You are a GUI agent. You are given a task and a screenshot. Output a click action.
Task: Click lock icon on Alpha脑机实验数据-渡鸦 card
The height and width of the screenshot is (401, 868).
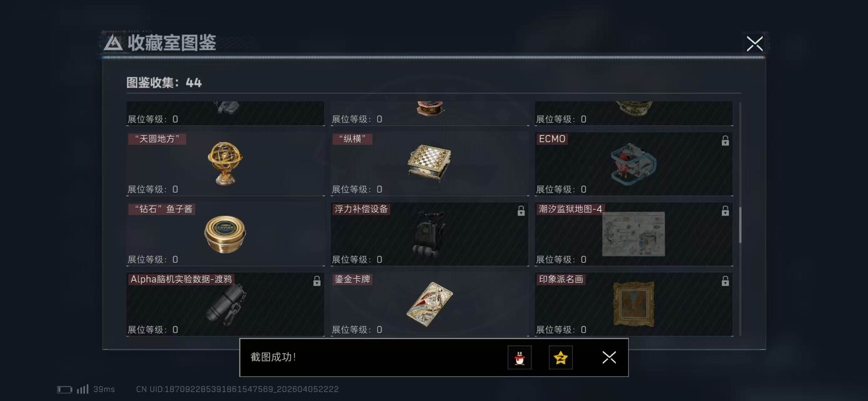(316, 281)
